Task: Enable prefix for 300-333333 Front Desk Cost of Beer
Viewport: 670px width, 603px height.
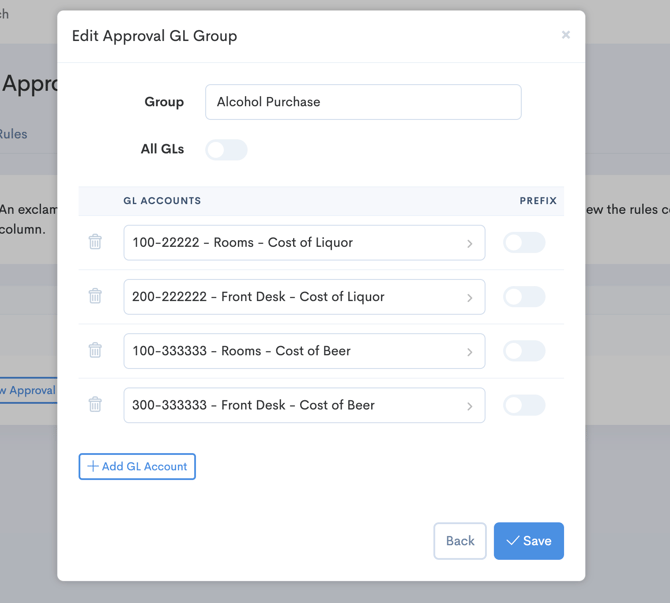Action: [x=524, y=405]
